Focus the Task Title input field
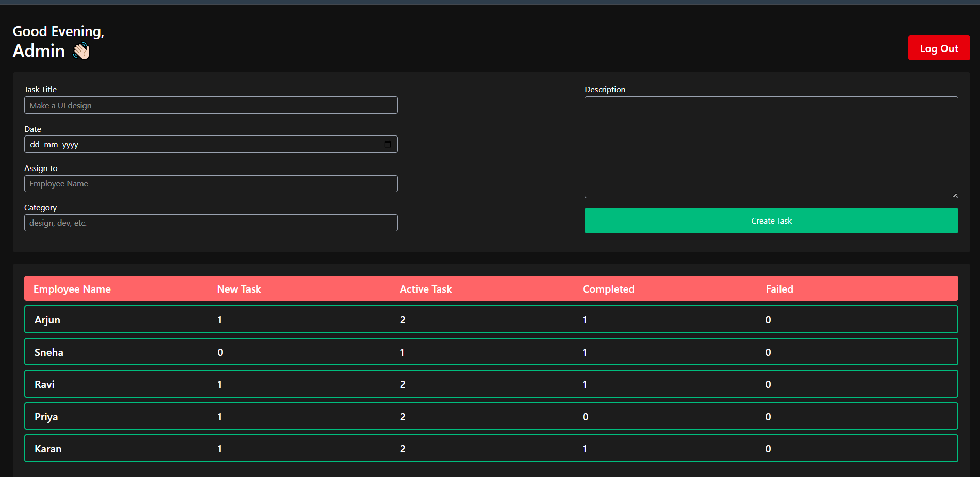Viewport: 980px width, 477px height. coord(211,105)
